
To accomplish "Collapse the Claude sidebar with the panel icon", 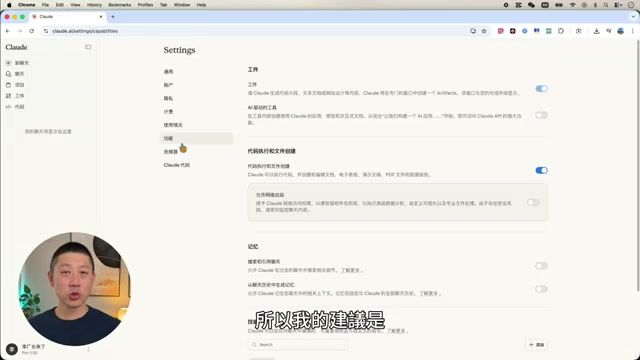I will tap(88, 47).
